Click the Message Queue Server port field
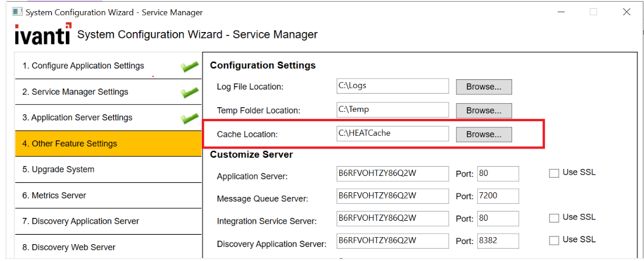The height and width of the screenshot is (261, 644). 498,196
